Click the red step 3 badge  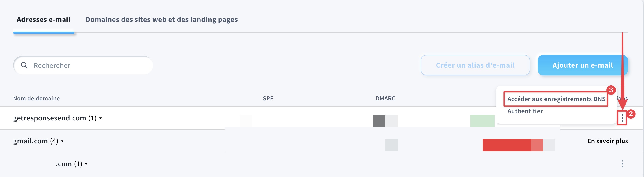[x=611, y=90]
